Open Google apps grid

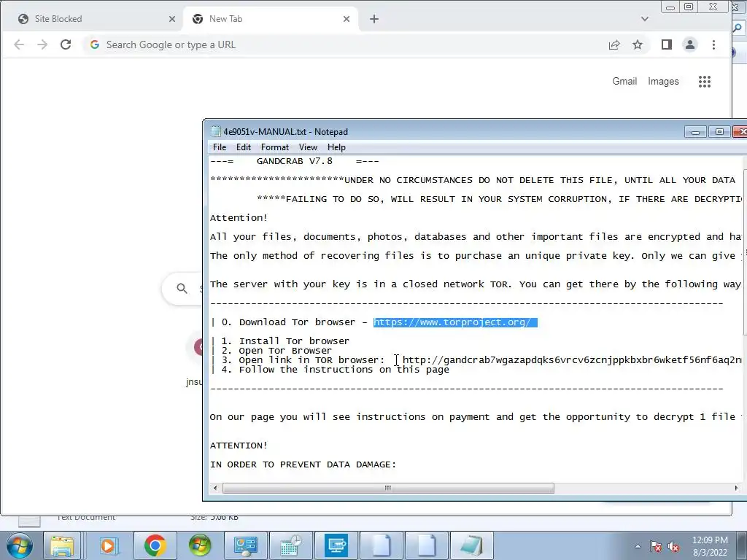(x=705, y=82)
